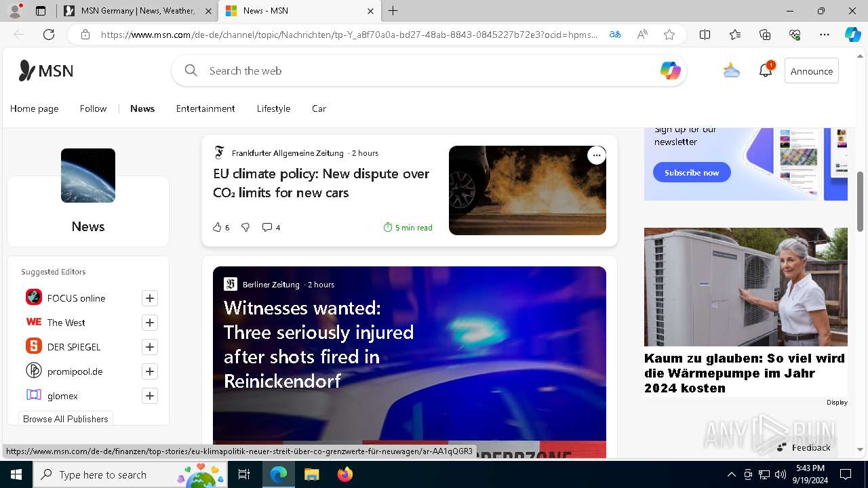The height and width of the screenshot is (488, 868).
Task: Open the Lifestyle section
Action: (x=273, y=108)
